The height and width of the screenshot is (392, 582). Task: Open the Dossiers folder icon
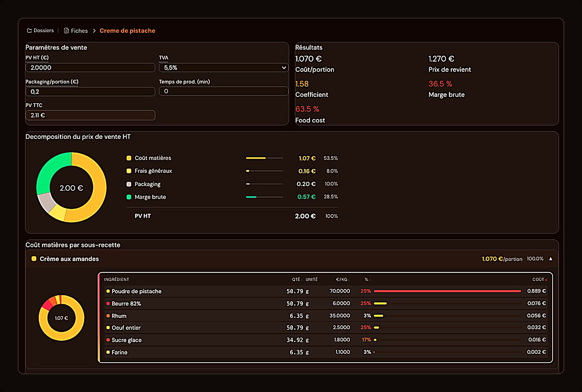[x=29, y=30]
